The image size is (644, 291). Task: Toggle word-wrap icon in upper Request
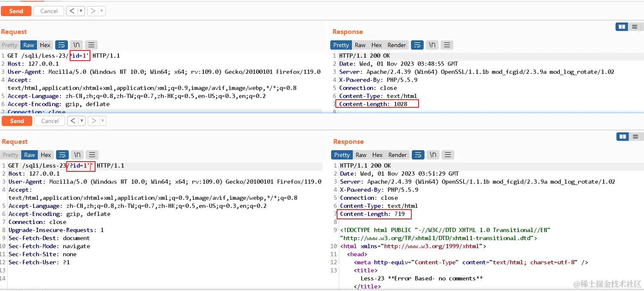tap(62, 45)
